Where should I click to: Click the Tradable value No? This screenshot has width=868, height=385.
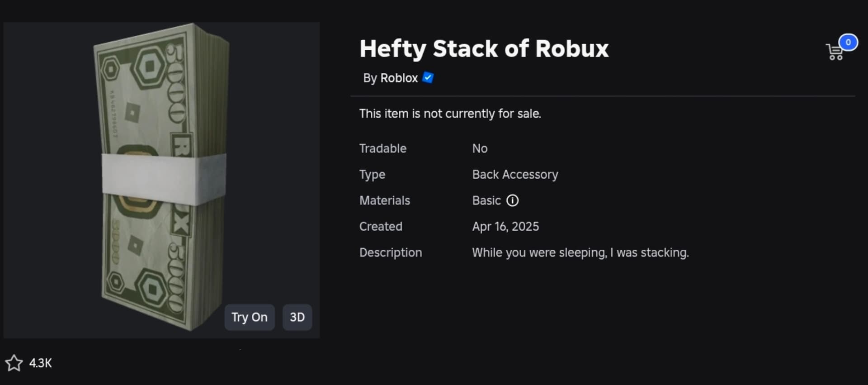tap(480, 148)
